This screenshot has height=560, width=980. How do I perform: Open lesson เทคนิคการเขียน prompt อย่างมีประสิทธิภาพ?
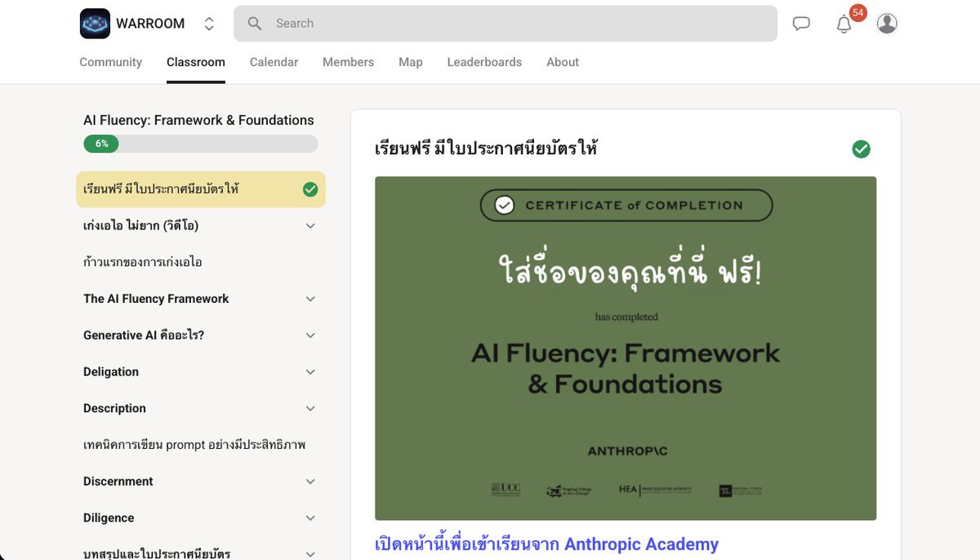pyautogui.click(x=194, y=445)
